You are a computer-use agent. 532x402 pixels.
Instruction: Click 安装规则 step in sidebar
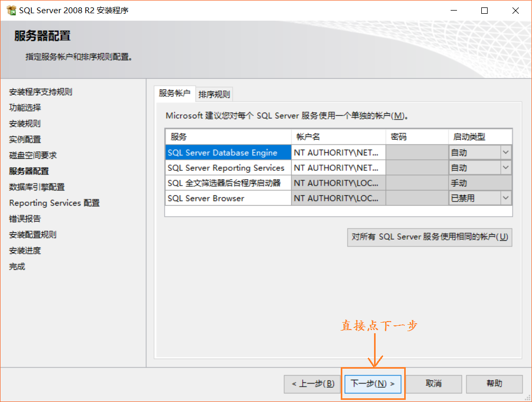(25, 123)
